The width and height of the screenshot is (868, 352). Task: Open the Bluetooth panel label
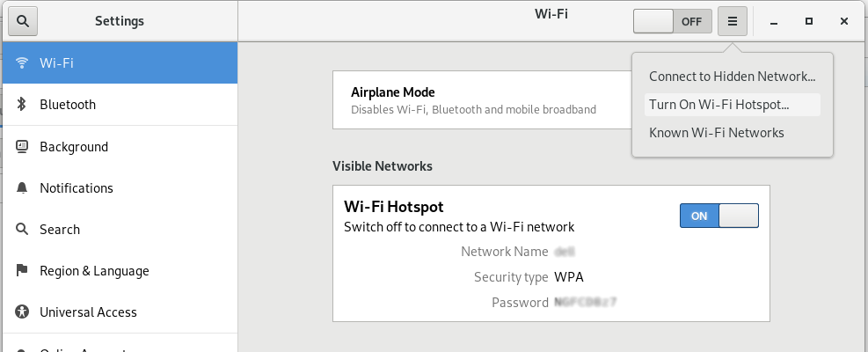(x=68, y=104)
